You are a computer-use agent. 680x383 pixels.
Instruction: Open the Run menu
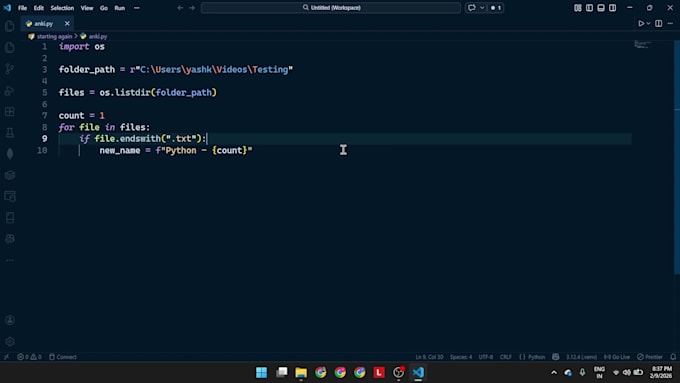tap(120, 8)
